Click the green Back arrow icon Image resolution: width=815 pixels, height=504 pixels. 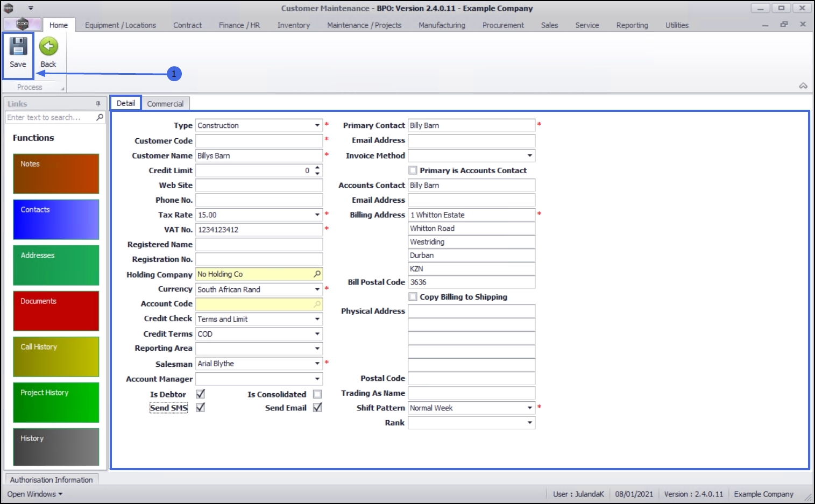click(x=48, y=47)
